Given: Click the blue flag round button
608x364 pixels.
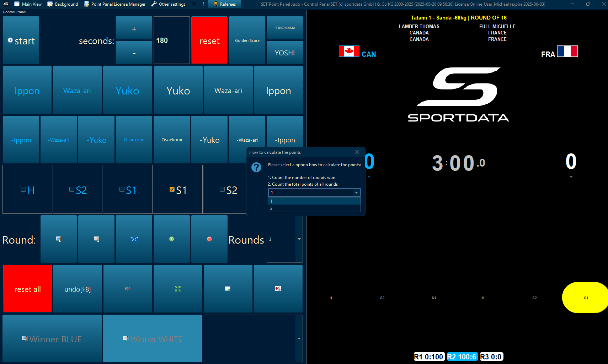Looking at the screenshot, I should click(59, 239).
